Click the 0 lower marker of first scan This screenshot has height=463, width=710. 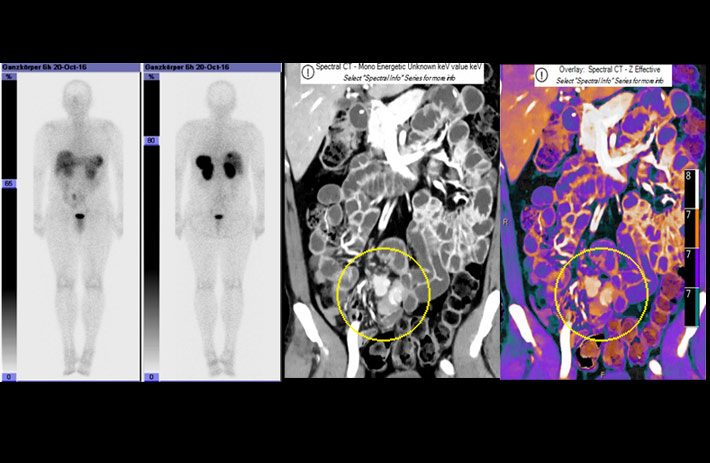point(8,376)
